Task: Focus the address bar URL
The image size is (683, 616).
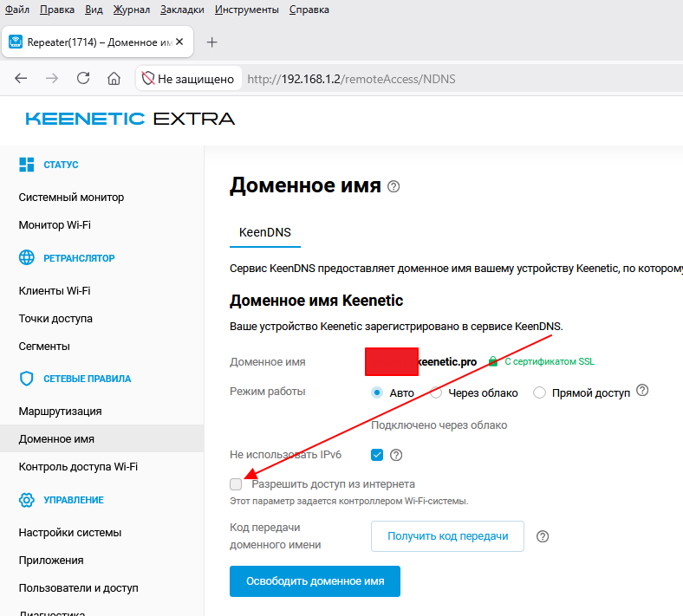Action: tap(351, 79)
